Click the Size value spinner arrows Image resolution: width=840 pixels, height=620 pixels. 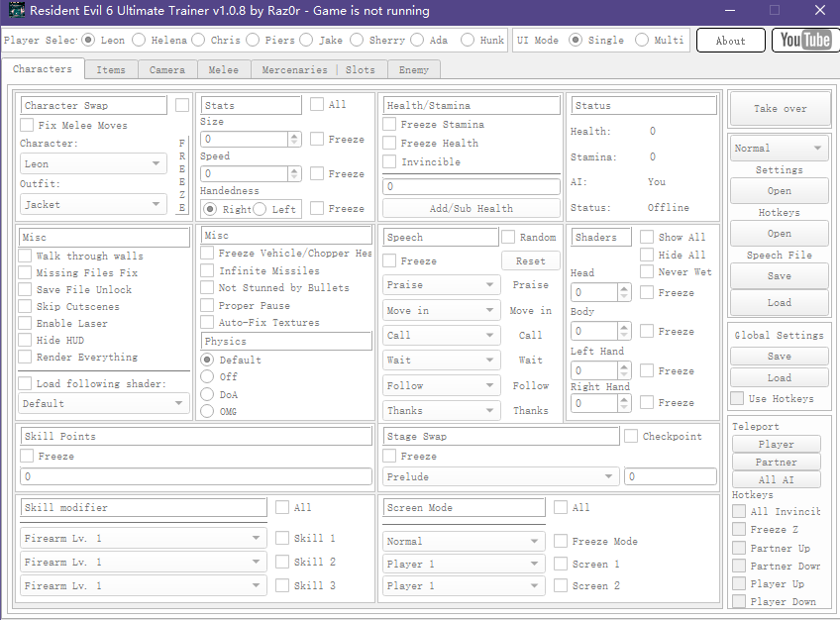click(293, 140)
